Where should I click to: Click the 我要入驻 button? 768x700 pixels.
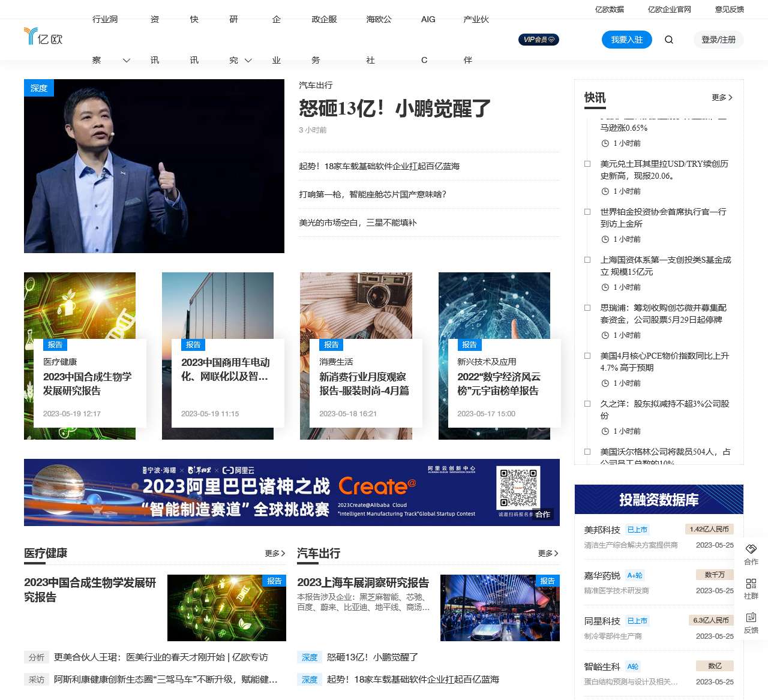(627, 40)
